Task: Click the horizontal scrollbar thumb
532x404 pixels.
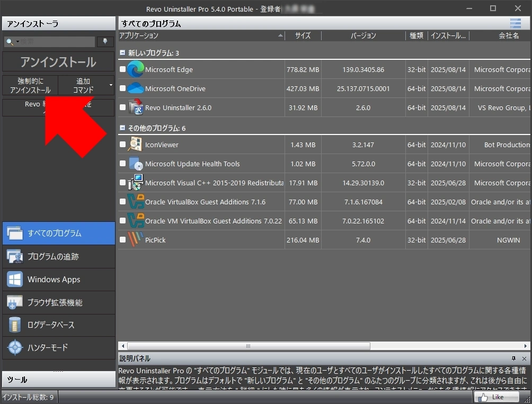Action: point(249,346)
